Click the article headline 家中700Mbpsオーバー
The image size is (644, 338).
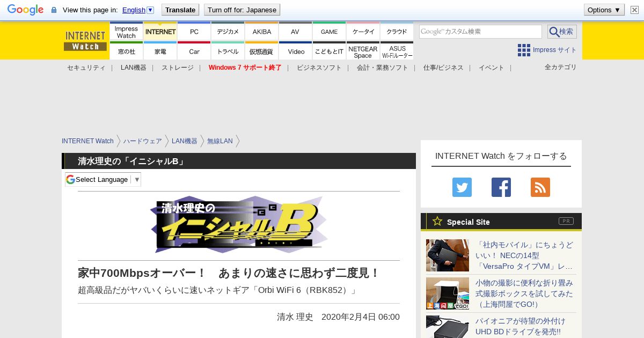(x=229, y=273)
